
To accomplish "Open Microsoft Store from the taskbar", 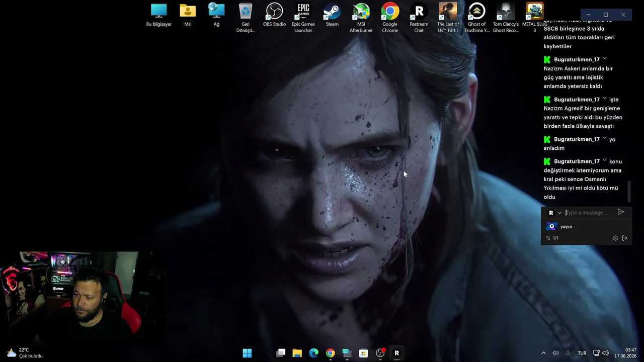I will pyautogui.click(x=363, y=353).
